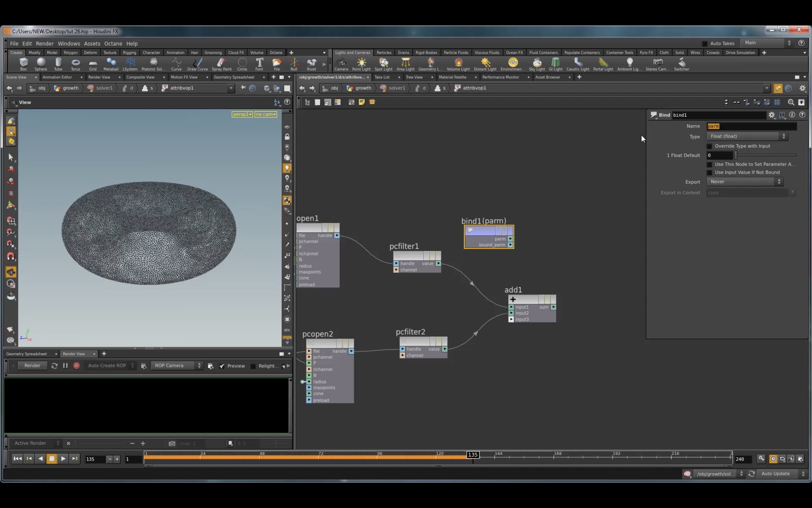The image size is (812, 508).
Task: Open network editor search (magnifier)
Action: [791, 102]
